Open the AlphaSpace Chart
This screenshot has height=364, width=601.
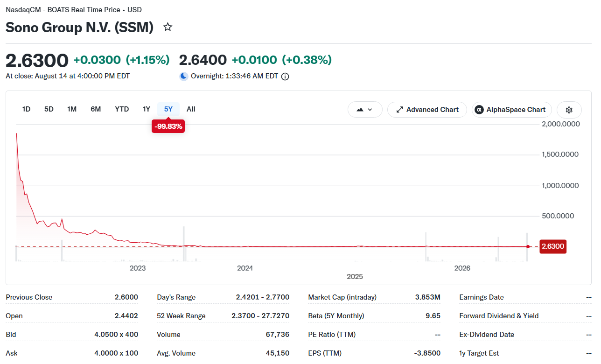coord(511,110)
